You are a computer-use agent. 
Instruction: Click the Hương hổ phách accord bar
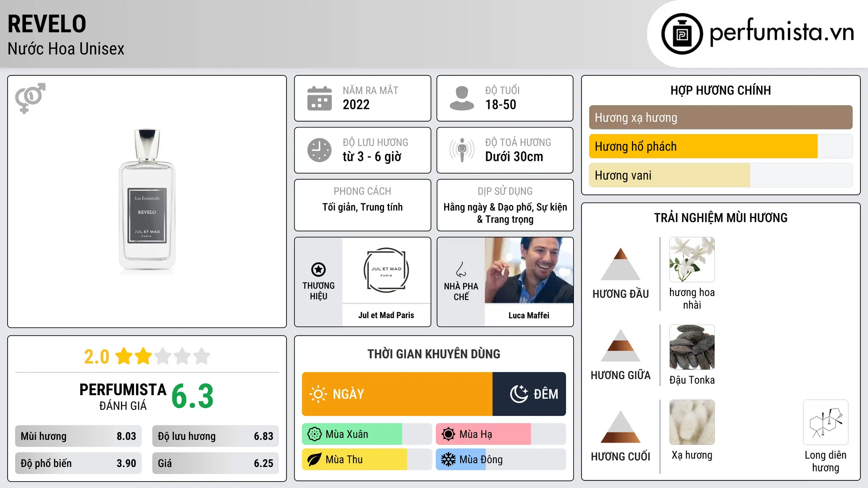click(x=721, y=146)
